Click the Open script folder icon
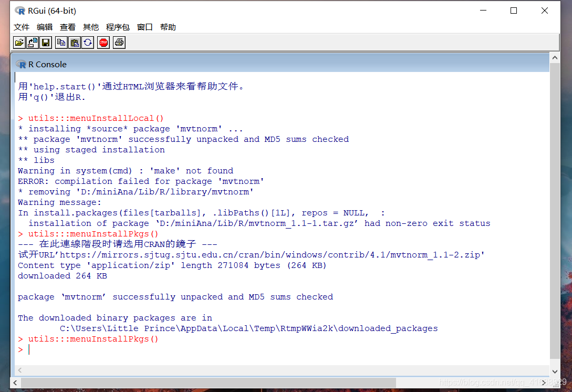Image resolution: width=572 pixels, height=392 pixels. click(19, 43)
